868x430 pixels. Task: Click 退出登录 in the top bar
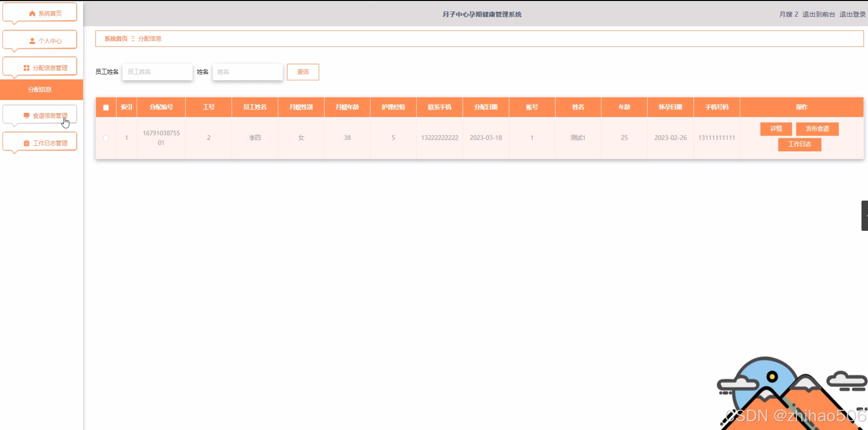[x=852, y=14]
